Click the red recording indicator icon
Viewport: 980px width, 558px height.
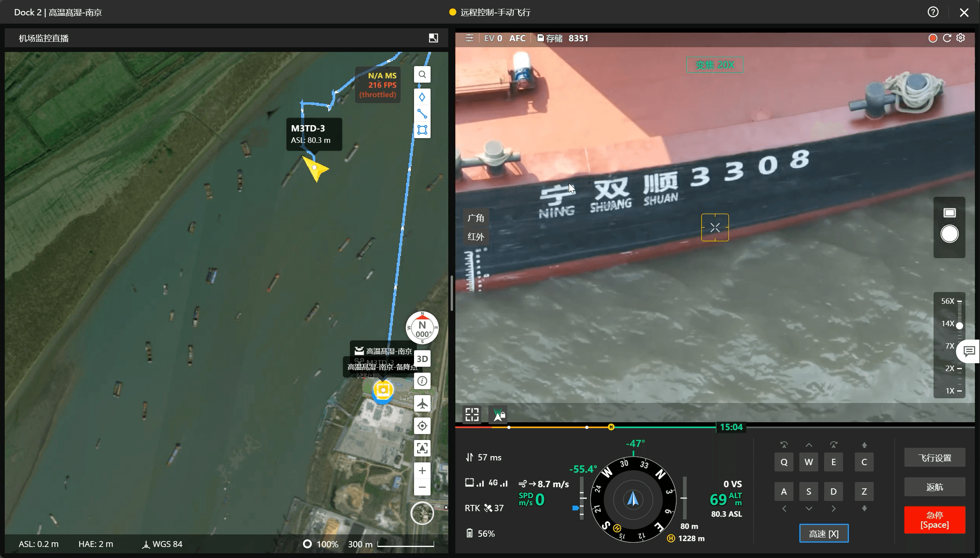[933, 38]
